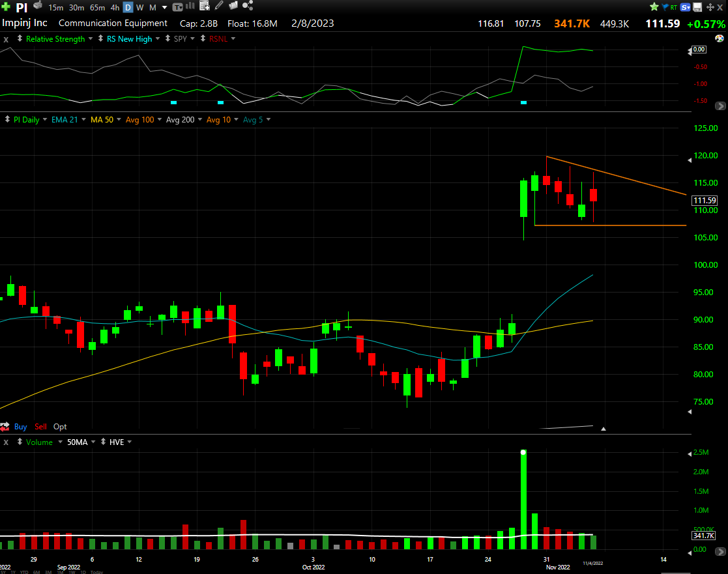Click the Opt options button
Screen dimensions: 728x574
(60, 427)
